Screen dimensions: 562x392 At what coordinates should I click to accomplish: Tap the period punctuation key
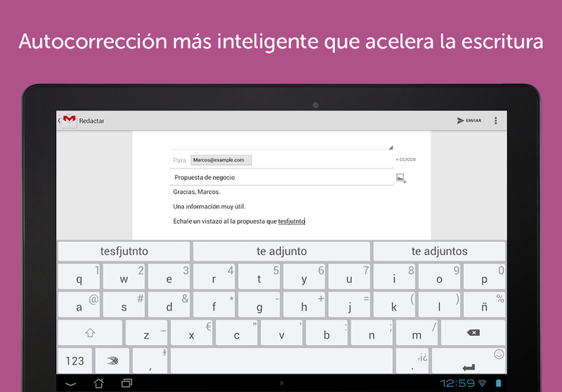413,361
